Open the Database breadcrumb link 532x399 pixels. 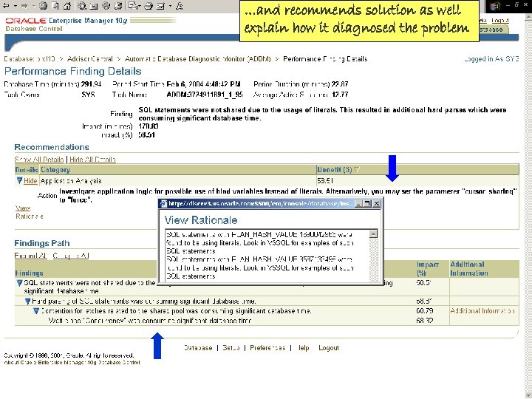[30, 59]
